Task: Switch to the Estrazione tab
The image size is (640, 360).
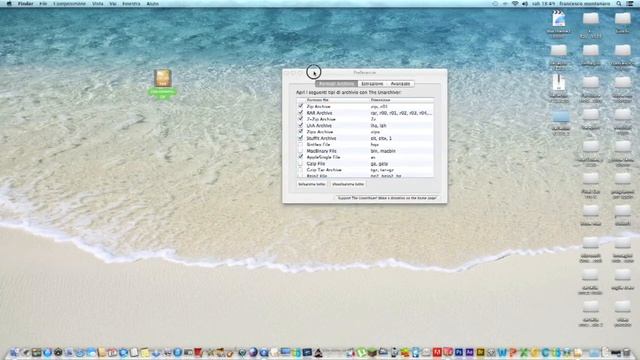Action: tap(372, 84)
